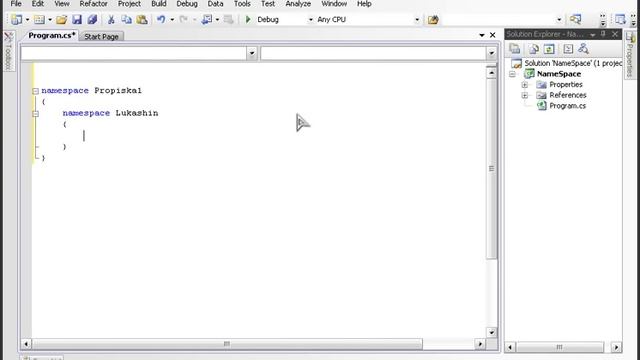This screenshot has height=360, width=640.
Task: Click Solution Explorer Properties icon
Action: [515, 49]
